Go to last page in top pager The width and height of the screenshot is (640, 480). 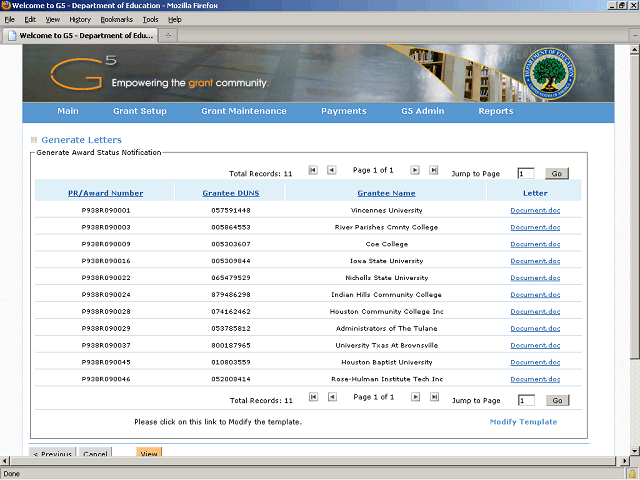(434, 170)
